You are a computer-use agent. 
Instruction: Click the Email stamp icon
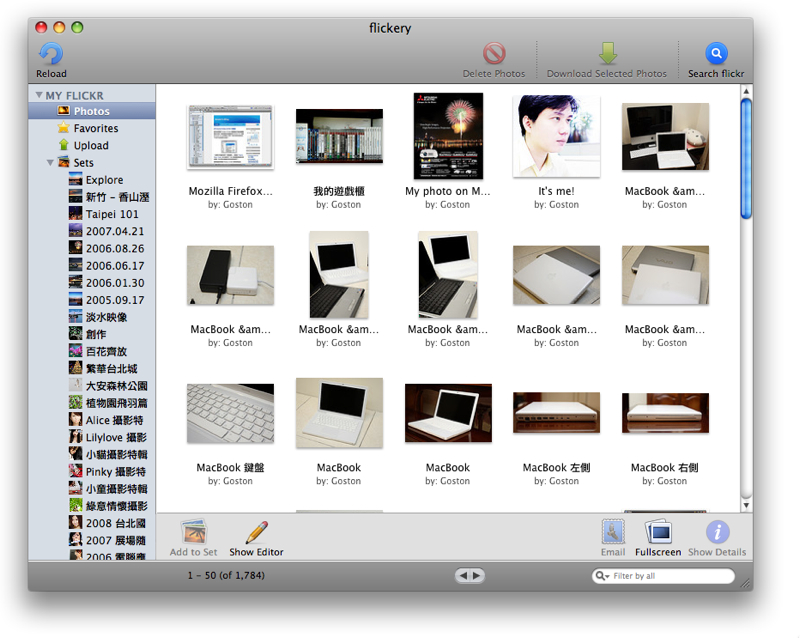pos(613,532)
